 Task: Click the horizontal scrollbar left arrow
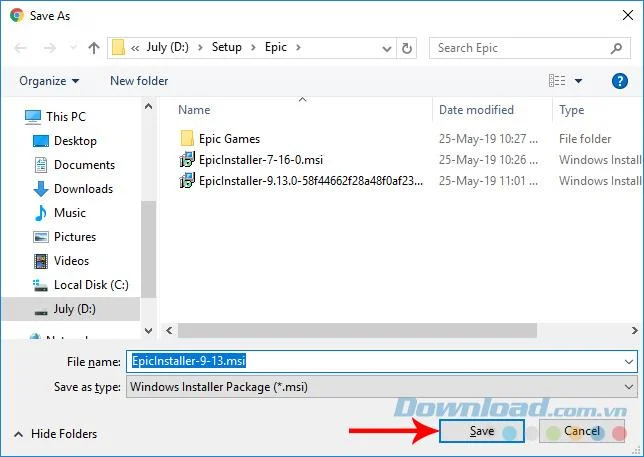pos(169,331)
